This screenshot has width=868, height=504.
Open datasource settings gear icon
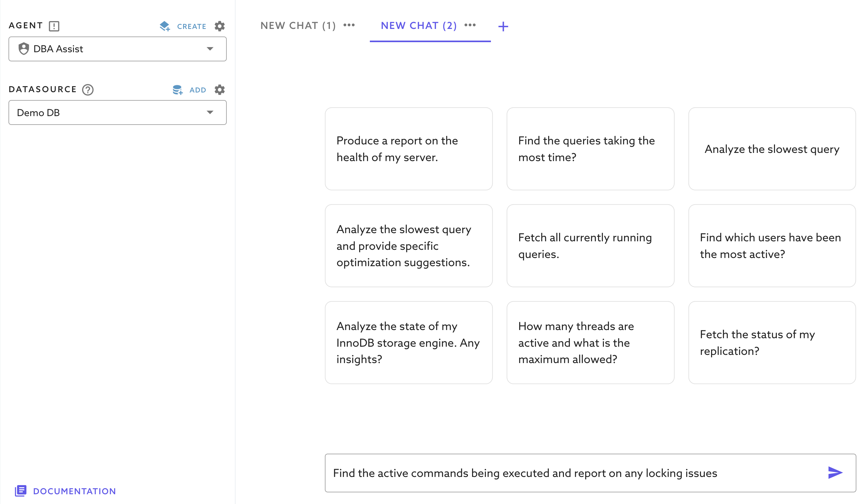(x=220, y=90)
